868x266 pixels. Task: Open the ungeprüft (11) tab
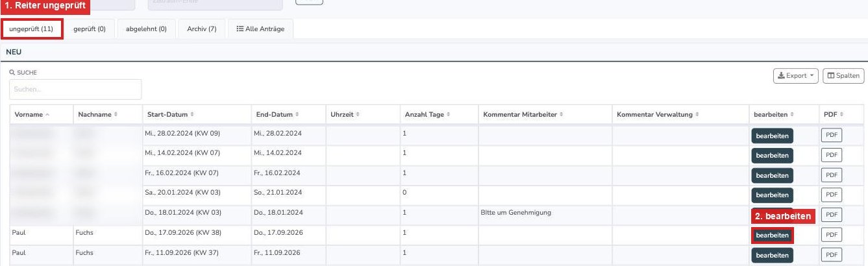coord(31,29)
